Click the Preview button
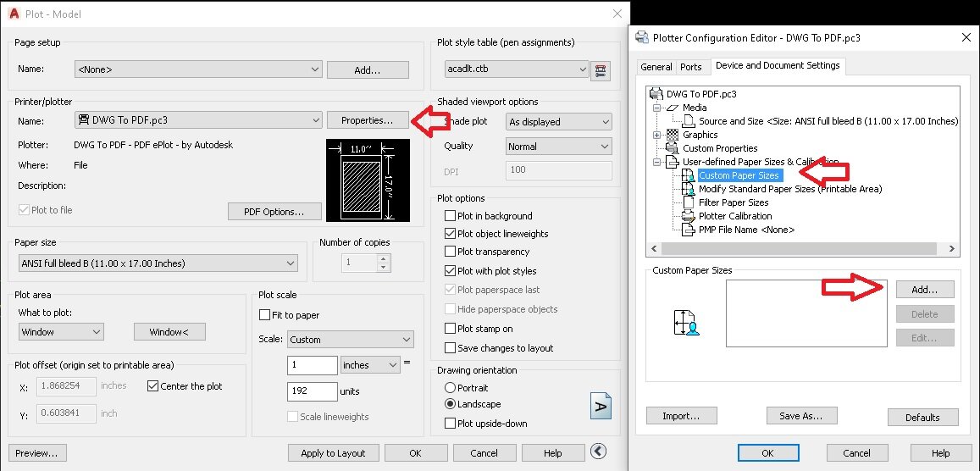The height and width of the screenshot is (471, 980). pyautogui.click(x=37, y=453)
